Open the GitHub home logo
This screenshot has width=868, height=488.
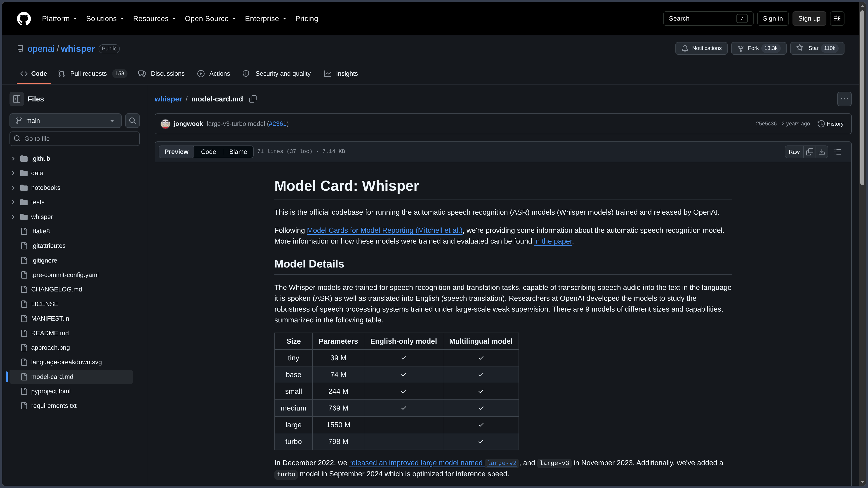pos(24,19)
